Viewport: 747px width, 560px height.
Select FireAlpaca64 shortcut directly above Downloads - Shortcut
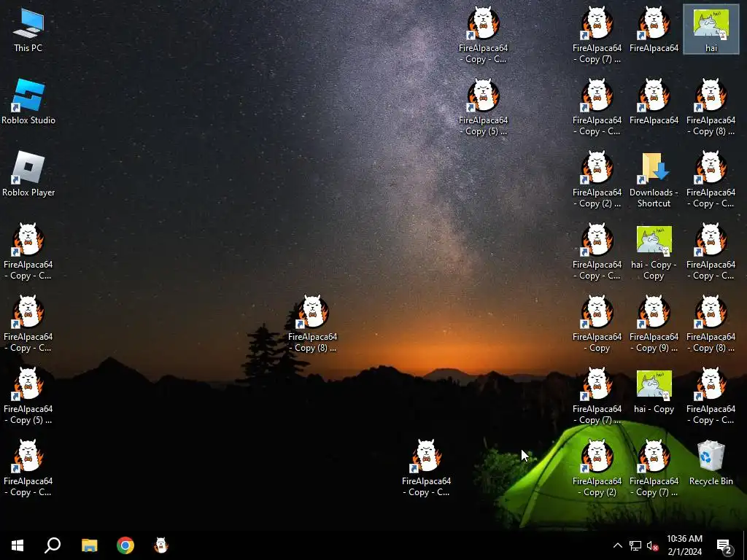pos(654,102)
